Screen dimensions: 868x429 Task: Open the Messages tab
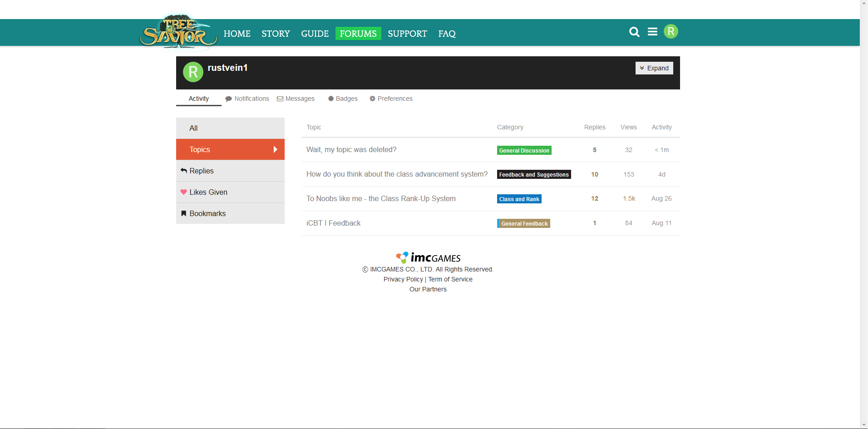(x=296, y=99)
